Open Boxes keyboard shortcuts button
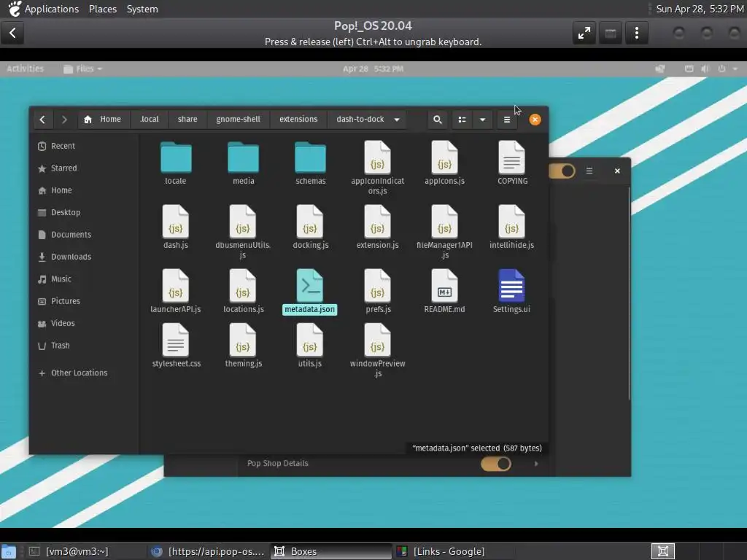Viewport: 747px width, 560px height. tap(611, 33)
